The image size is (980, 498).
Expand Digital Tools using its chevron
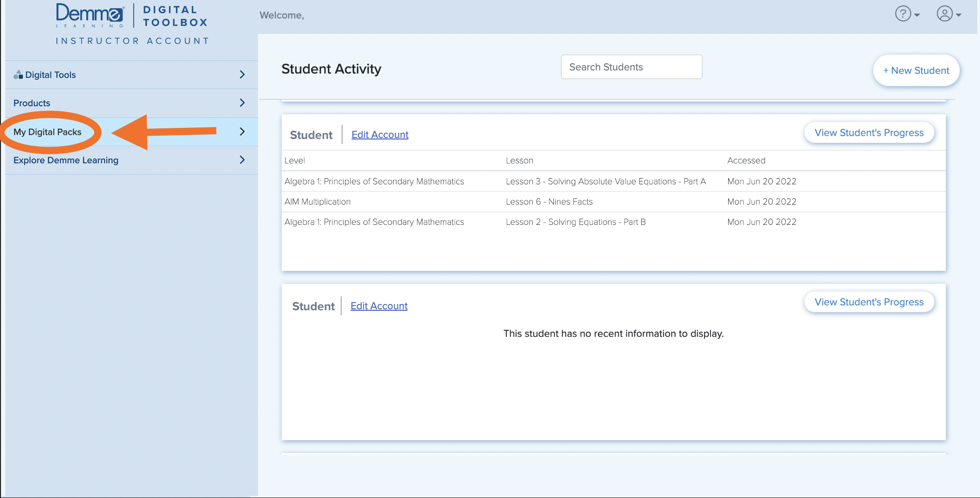(x=242, y=74)
